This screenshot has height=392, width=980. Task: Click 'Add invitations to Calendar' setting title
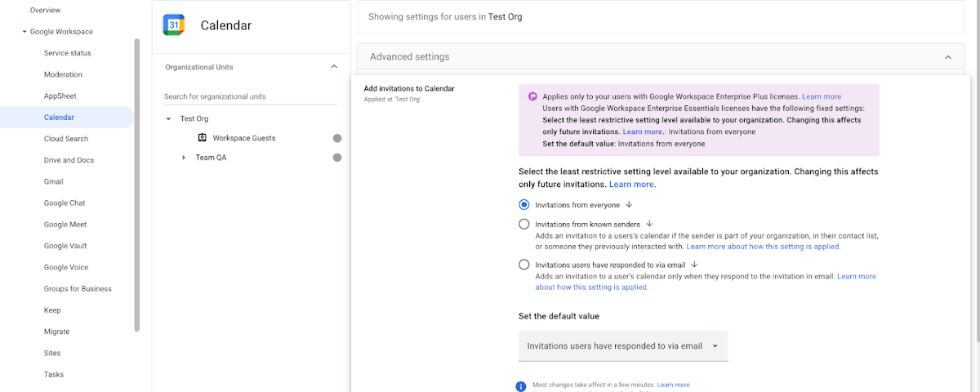point(409,88)
